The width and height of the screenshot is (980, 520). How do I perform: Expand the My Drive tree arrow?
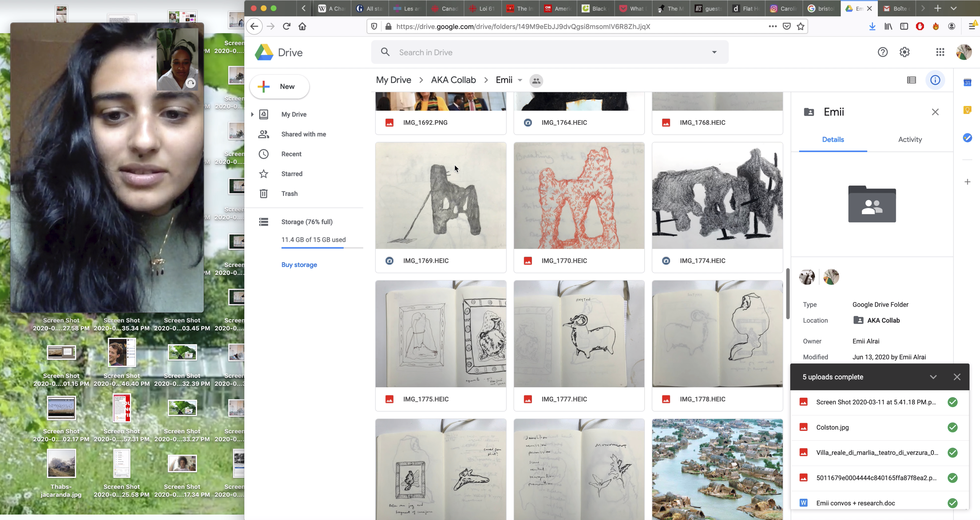coord(252,114)
